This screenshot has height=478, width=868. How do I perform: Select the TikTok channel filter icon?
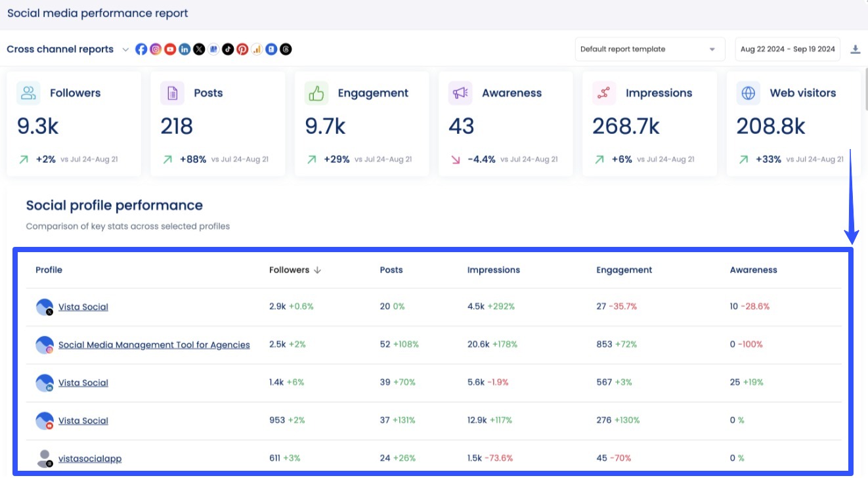tap(228, 49)
